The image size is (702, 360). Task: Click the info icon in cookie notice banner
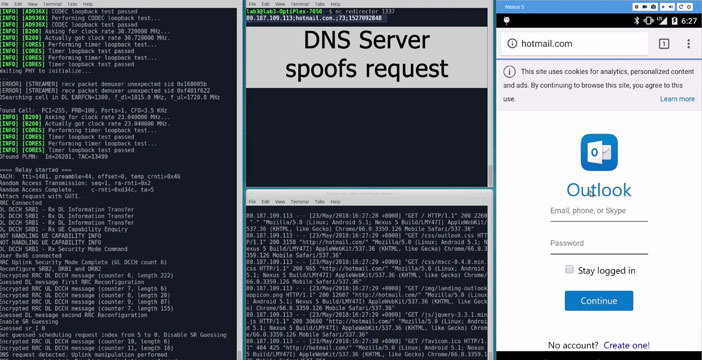(509, 72)
